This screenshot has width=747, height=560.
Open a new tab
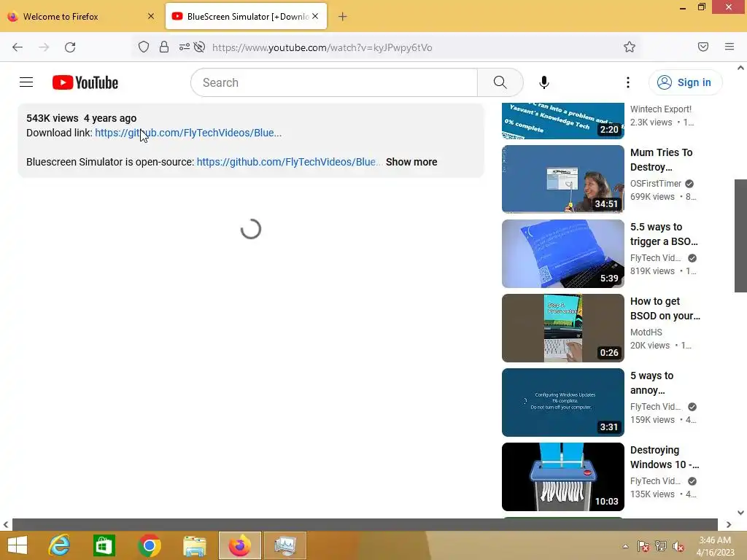(343, 17)
